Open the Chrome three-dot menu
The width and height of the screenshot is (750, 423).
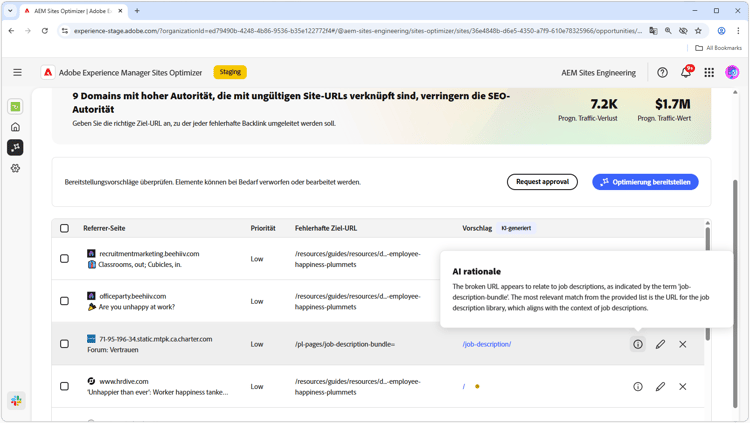(x=738, y=31)
